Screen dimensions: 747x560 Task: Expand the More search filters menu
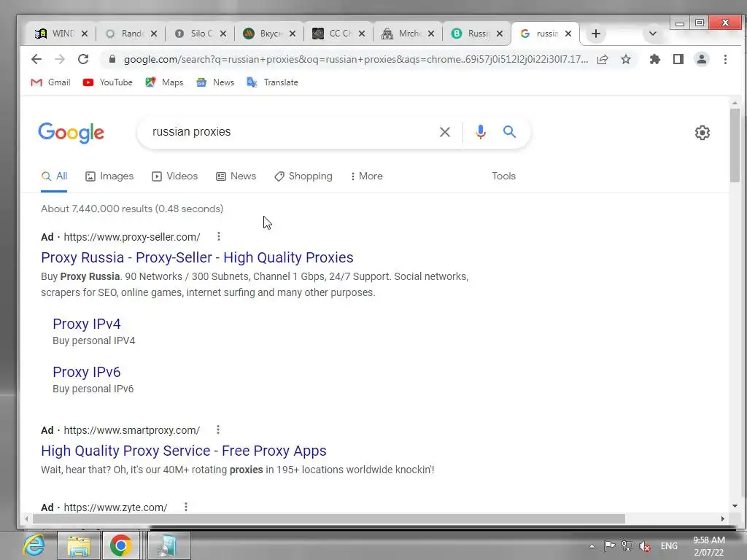pos(366,176)
